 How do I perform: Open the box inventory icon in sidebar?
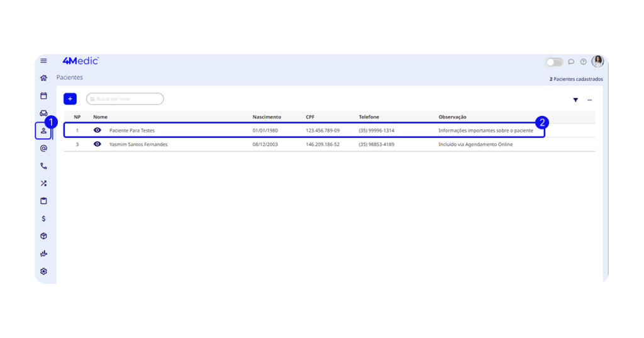[43, 236]
